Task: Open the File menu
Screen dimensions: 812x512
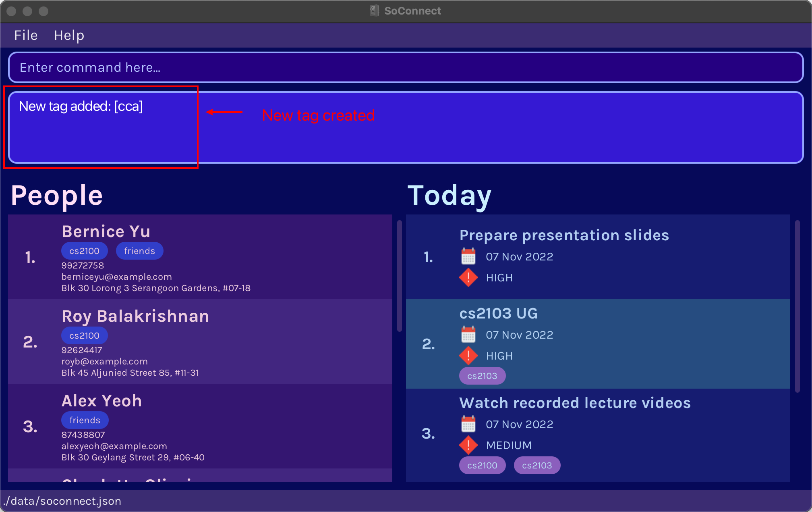Action: (x=26, y=35)
